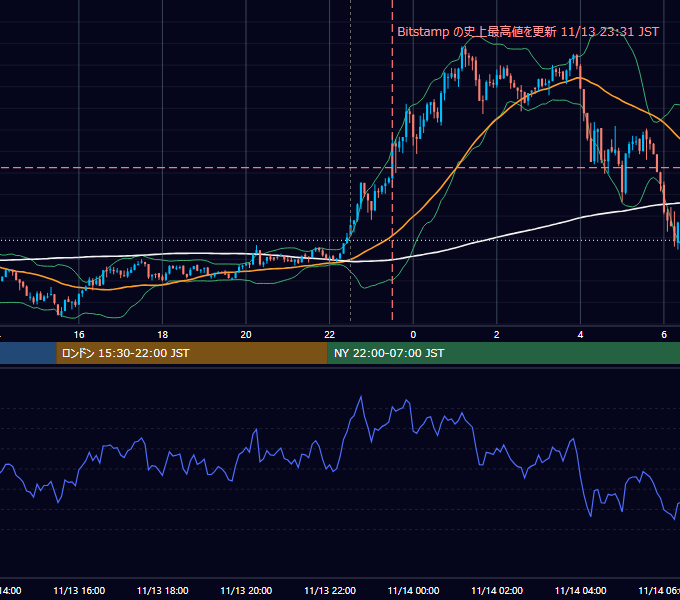Click the 11/14 04:00 time label

[580, 590]
